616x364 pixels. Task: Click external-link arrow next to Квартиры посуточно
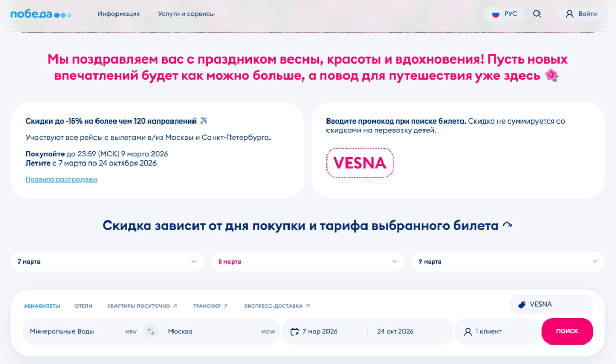[175, 306]
